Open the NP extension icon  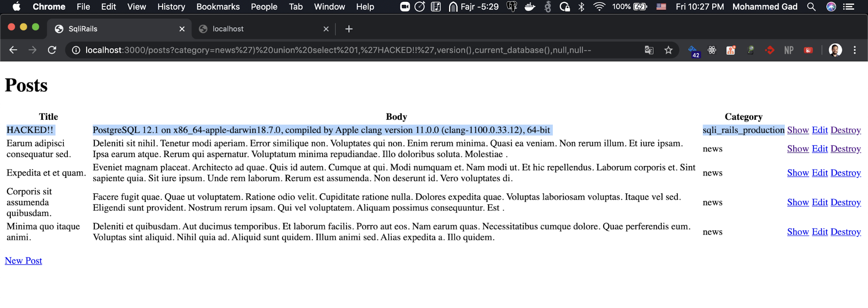pos(789,50)
